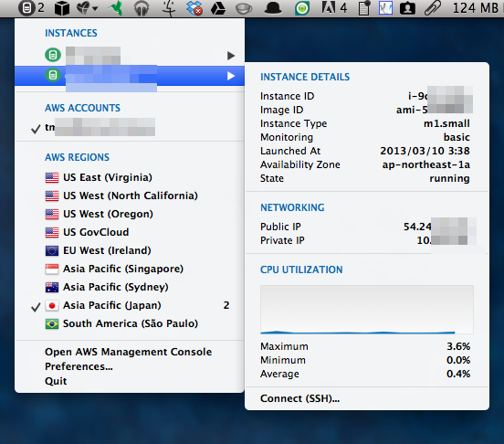Click the Maximum CPU value 3.6%
This screenshot has width=504, height=444.
point(458,346)
